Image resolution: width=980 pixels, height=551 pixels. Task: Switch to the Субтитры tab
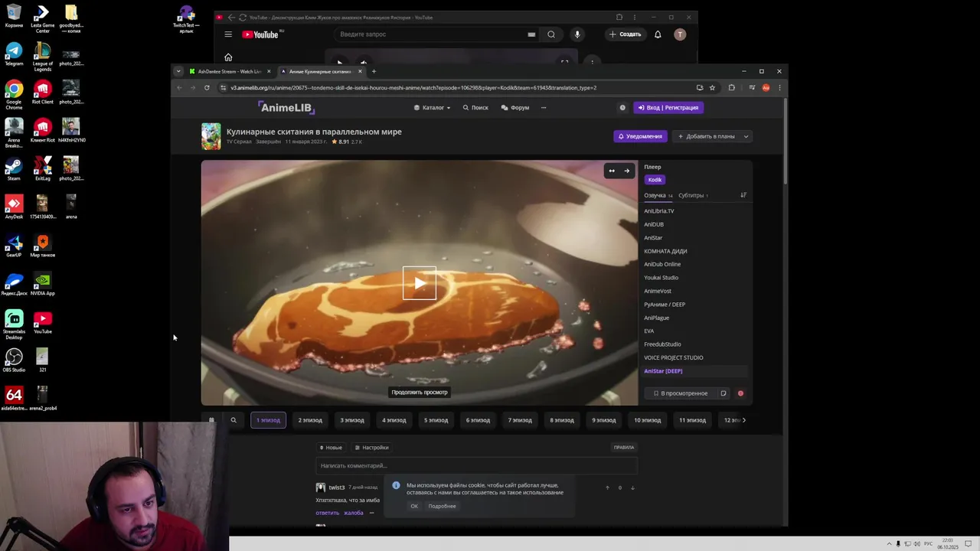coord(693,195)
